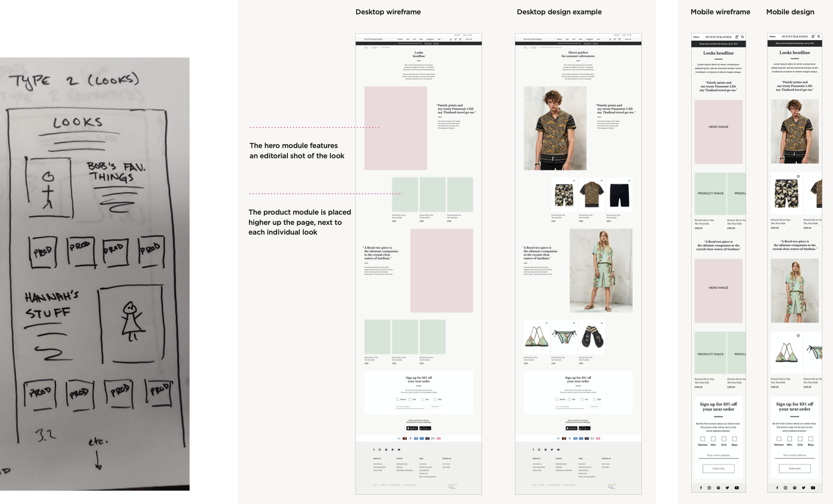833x504 pixels.
Task: Open Menu in Mobile wireframe header
Action: point(696,37)
